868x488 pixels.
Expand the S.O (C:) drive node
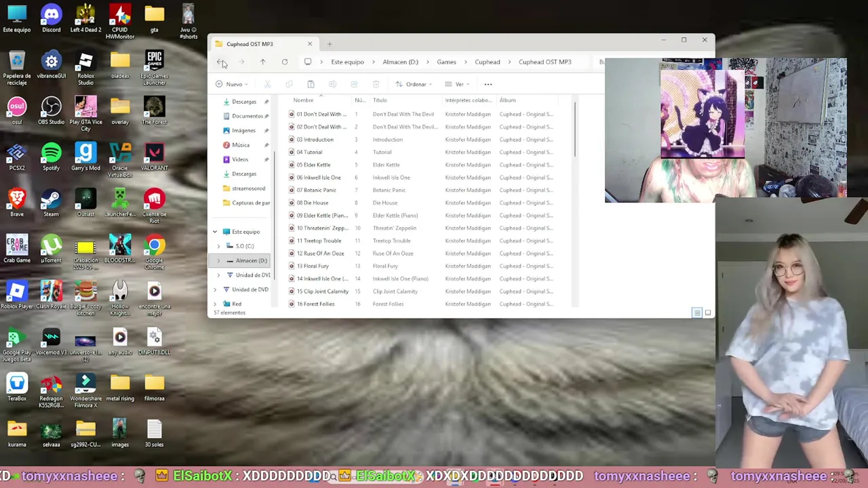click(x=218, y=246)
